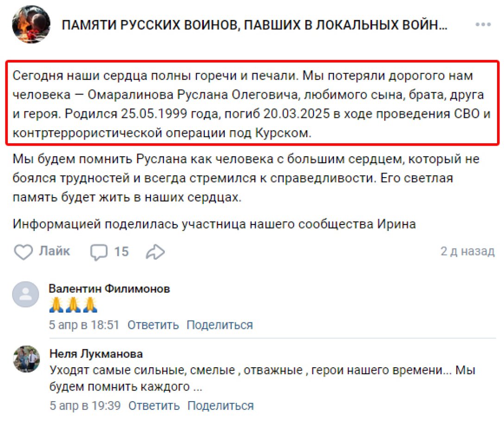504x422 pixels.
Task: Click Ответить under Неля's comment
Action: point(153,405)
